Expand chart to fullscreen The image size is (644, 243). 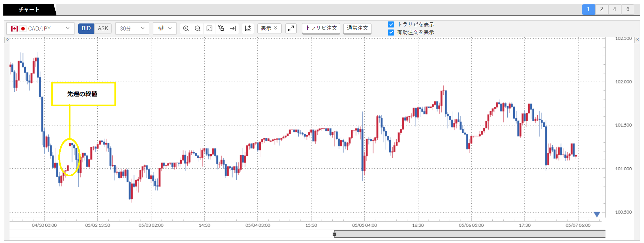[x=291, y=28]
